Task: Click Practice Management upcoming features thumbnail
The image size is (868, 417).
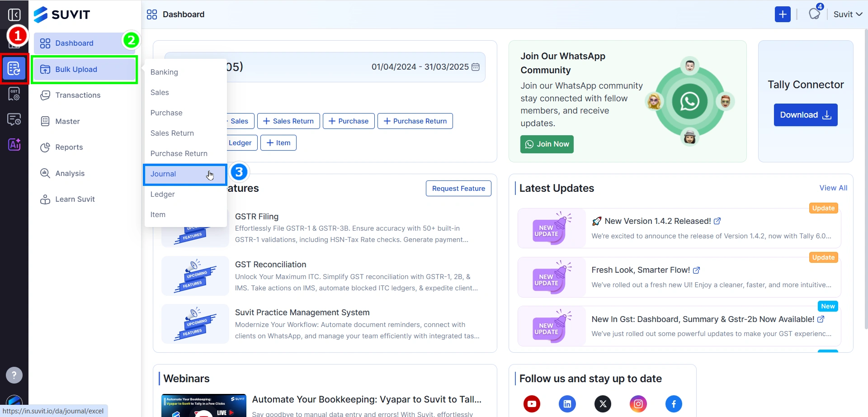Action: [195, 324]
